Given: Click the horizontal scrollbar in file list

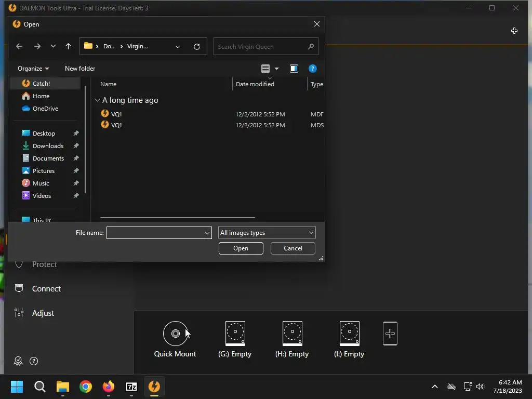Looking at the screenshot, I should [178, 218].
